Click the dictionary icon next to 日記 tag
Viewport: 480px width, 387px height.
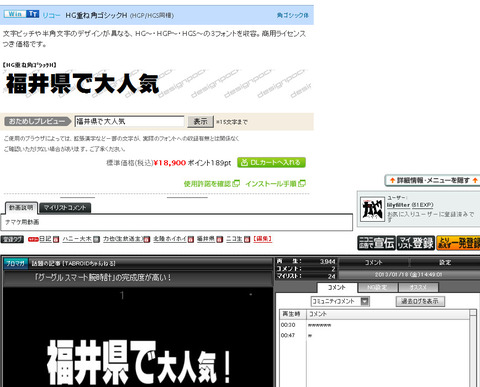pyautogui.click(x=56, y=239)
